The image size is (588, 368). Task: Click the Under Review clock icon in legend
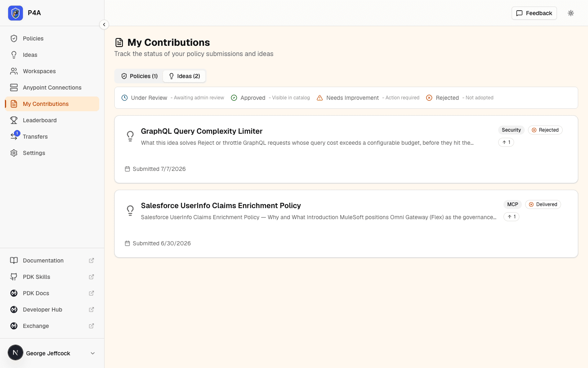point(125,98)
